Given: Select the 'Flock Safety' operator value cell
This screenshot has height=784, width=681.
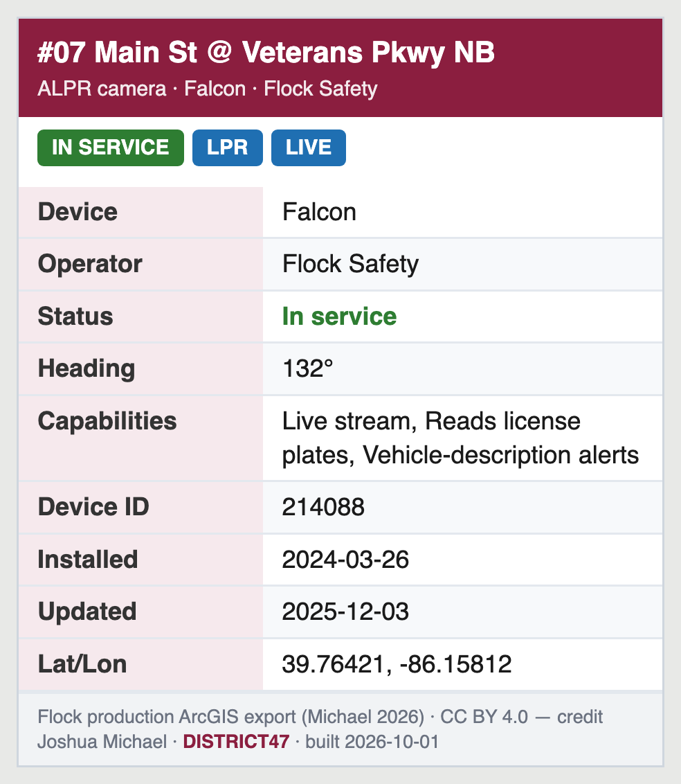Looking at the screenshot, I should 463,264.
